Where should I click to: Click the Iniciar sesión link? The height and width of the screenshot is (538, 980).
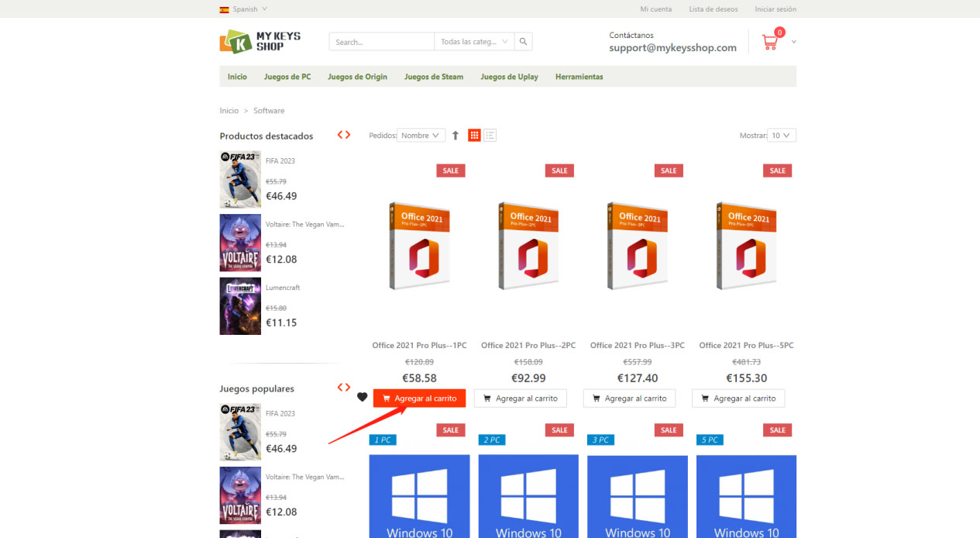pos(775,9)
